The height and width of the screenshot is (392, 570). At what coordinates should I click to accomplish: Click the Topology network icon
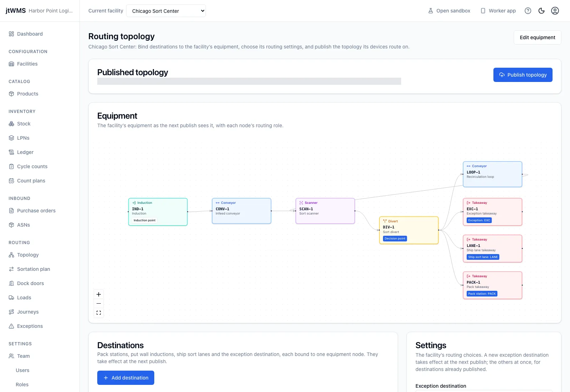coord(11,255)
